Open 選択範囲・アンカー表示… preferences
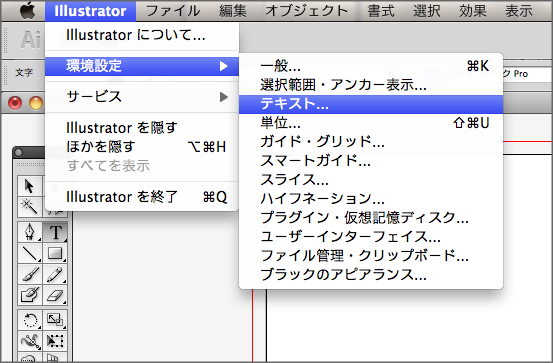Screen dimensions: 553x363 371,85
